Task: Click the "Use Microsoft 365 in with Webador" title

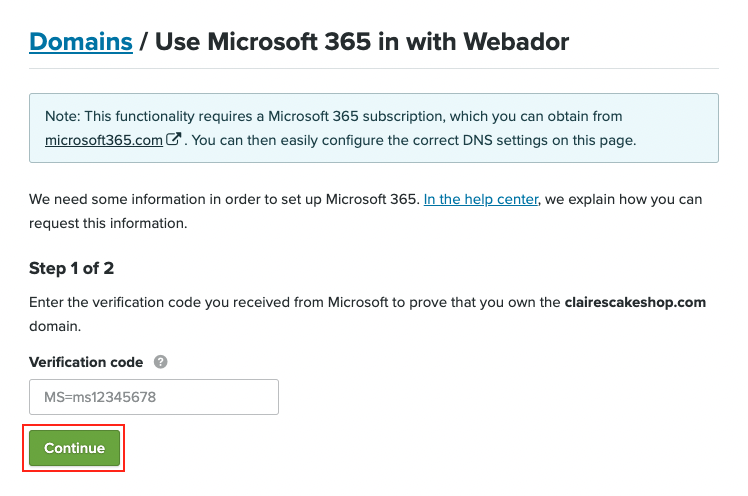Action: (x=362, y=42)
